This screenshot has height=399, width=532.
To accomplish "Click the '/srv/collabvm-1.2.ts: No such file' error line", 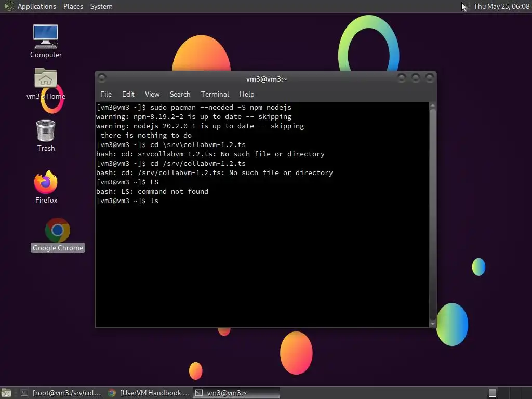I will pyautogui.click(x=215, y=172).
